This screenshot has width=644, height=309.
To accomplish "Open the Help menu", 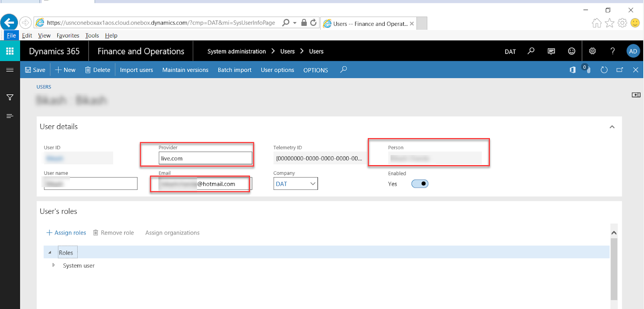I will point(111,35).
